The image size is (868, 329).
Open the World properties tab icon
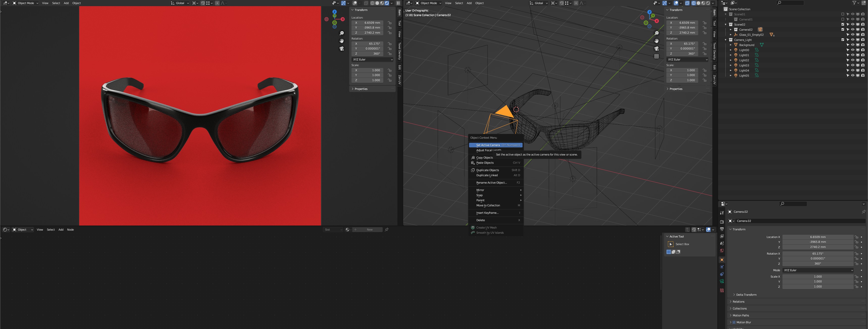pos(722,251)
